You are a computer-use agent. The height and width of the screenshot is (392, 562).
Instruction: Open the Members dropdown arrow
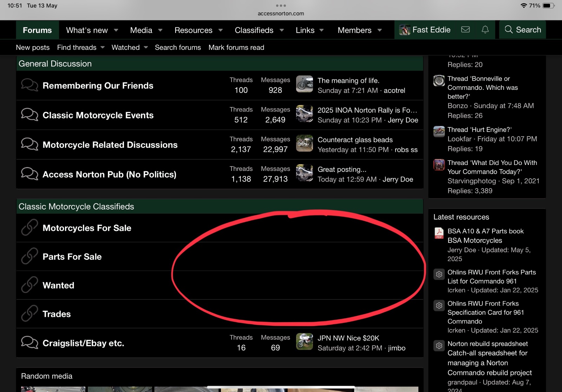(x=380, y=30)
